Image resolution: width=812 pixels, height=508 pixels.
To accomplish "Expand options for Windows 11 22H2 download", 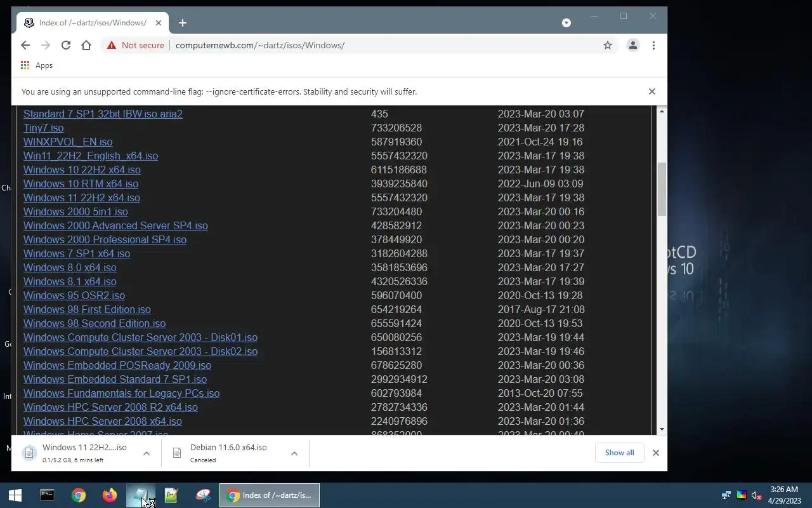I will click(147, 453).
